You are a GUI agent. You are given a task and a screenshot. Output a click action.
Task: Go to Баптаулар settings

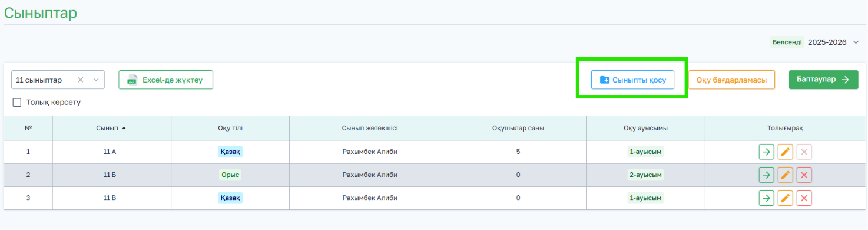coord(823,80)
